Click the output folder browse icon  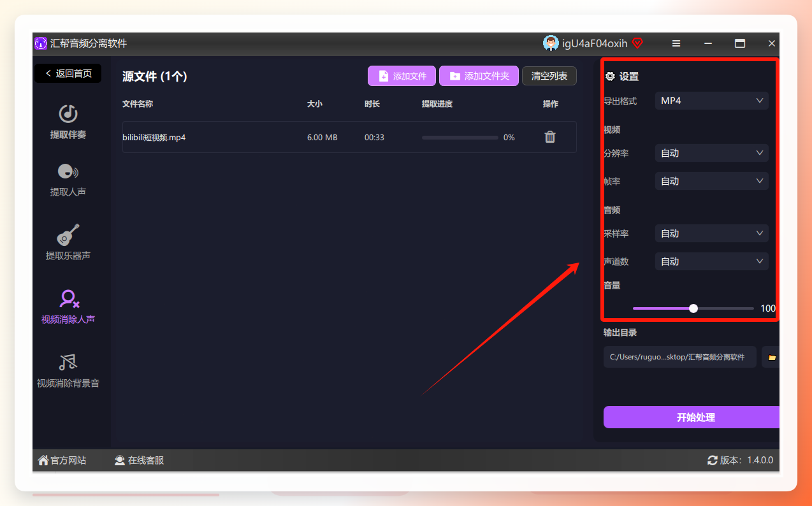pos(772,358)
